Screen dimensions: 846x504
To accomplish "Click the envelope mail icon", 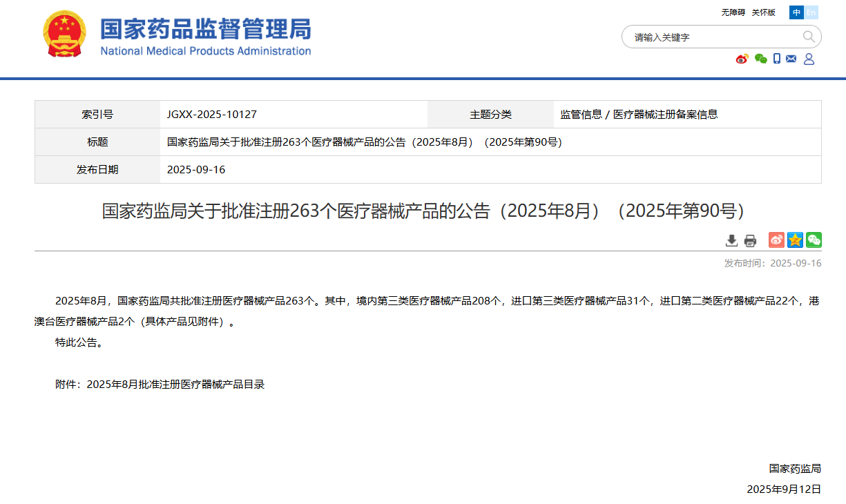I will pos(791,59).
